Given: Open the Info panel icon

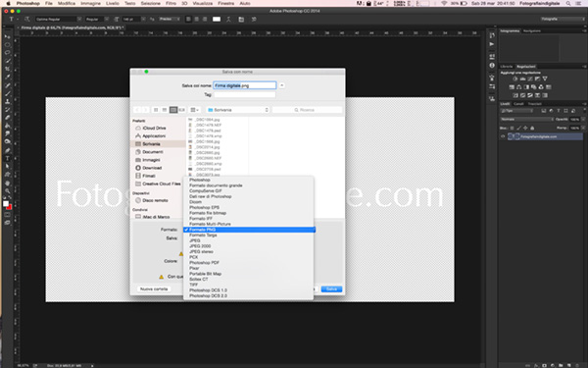Looking at the screenshot, I should pos(492,66).
